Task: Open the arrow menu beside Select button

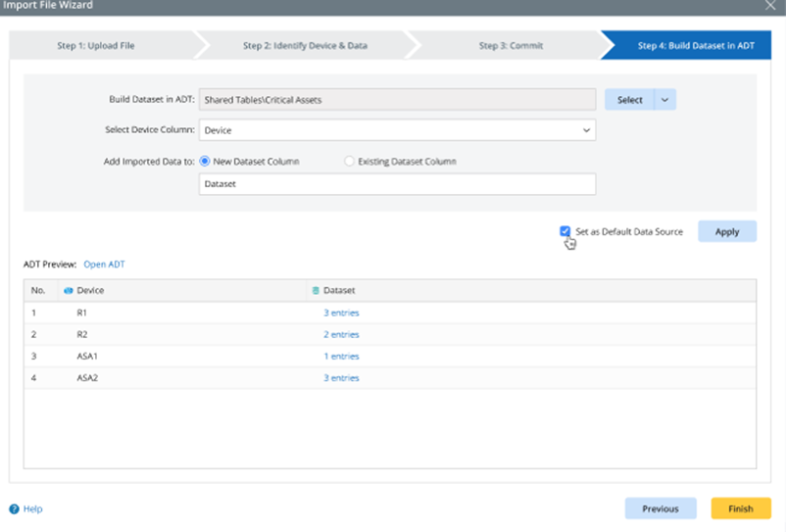Action: click(664, 100)
